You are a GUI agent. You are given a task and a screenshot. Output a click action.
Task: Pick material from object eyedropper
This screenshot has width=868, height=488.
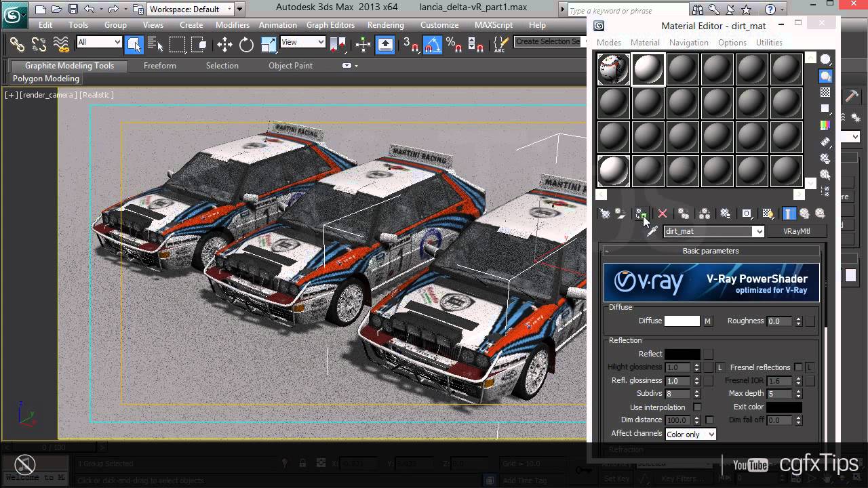652,231
